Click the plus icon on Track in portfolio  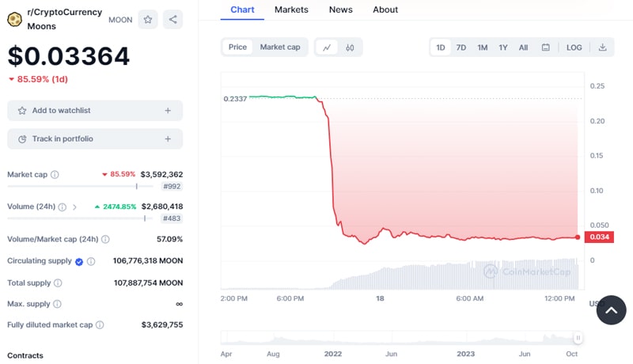[168, 138]
